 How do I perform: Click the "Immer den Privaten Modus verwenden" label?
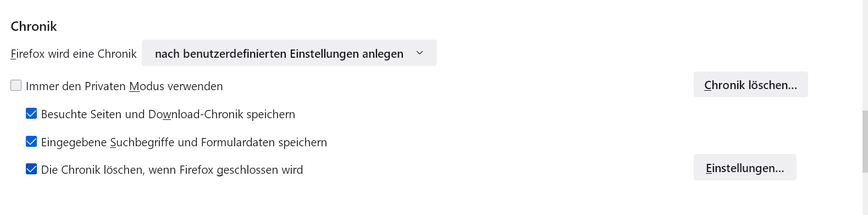pyautogui.click(x=124, y=86)
